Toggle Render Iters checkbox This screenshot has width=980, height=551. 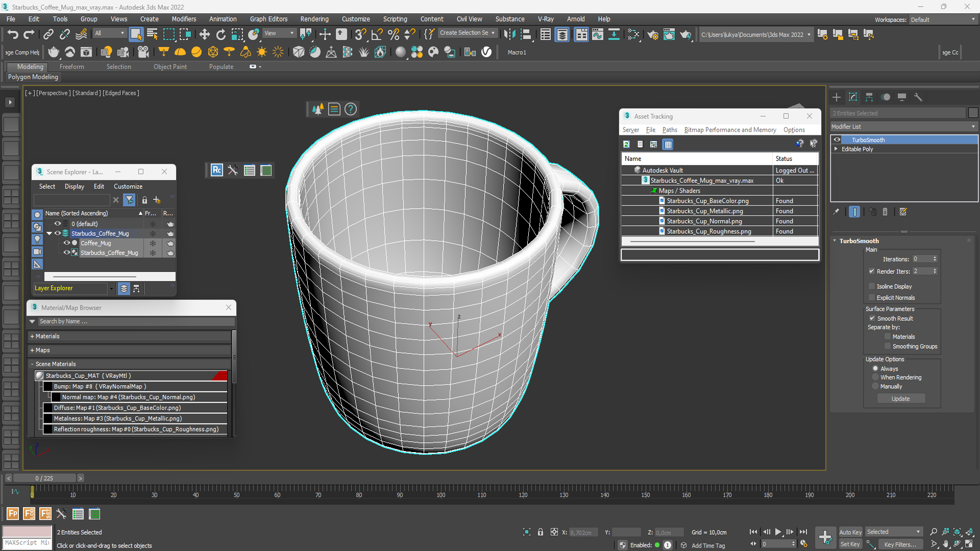tap(872, 271)
